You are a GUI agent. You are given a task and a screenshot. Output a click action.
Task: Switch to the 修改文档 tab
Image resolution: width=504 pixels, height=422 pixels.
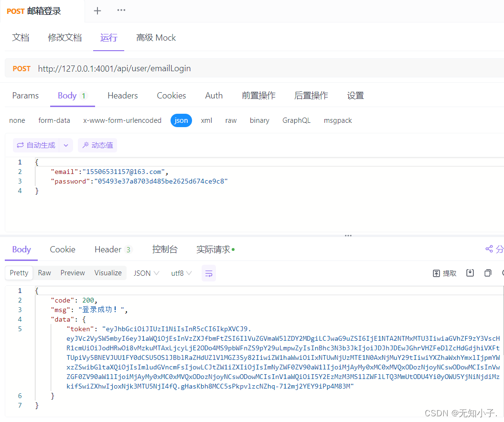(x=64, y=38)
